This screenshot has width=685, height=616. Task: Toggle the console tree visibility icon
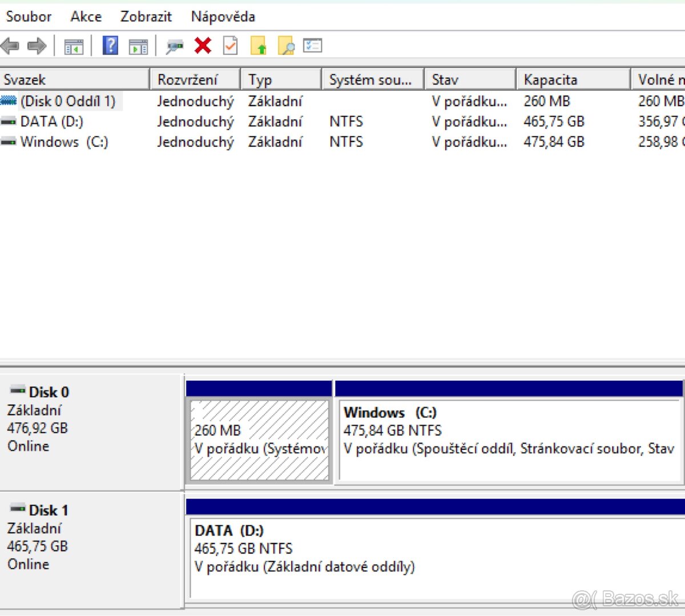click(75, 46)
